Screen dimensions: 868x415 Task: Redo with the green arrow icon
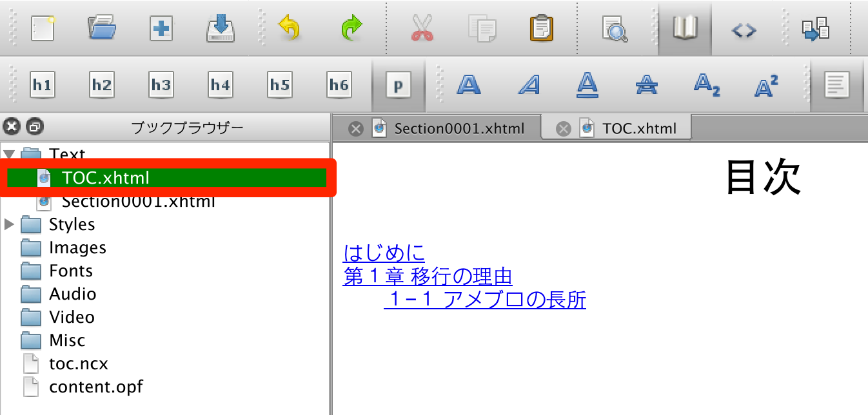[x=351, y=29]
